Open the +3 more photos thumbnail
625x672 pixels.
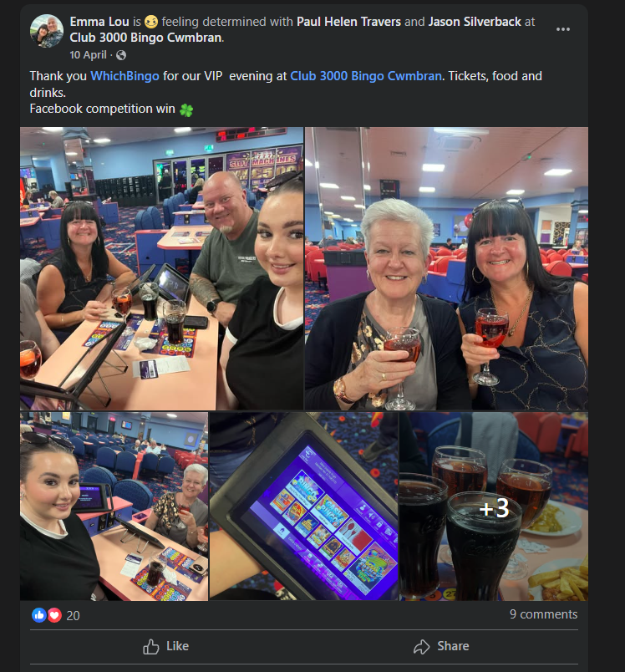(494, 507)
